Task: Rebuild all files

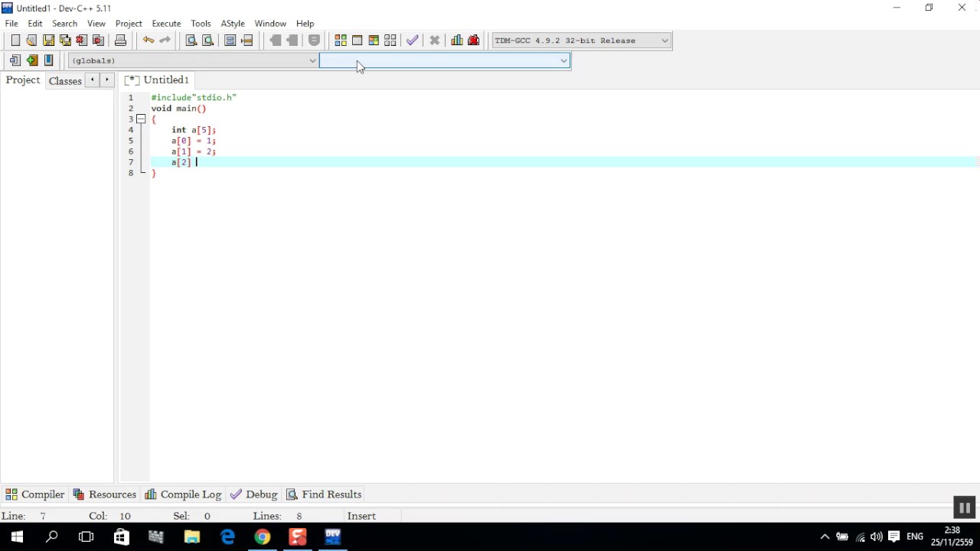Action: pos(390,41)
